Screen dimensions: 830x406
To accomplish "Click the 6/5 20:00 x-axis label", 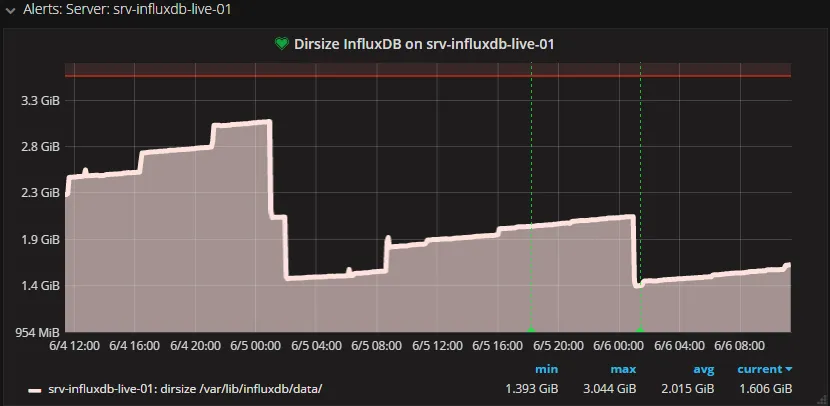I will click(558, 346).
